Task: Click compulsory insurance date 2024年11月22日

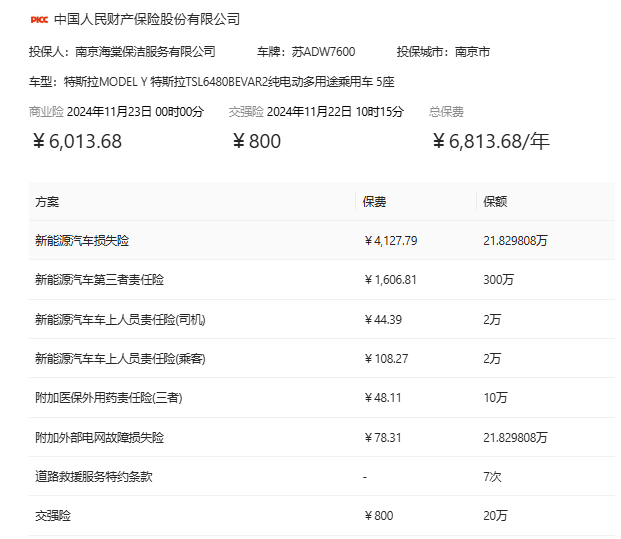Action: coord(309,112)
